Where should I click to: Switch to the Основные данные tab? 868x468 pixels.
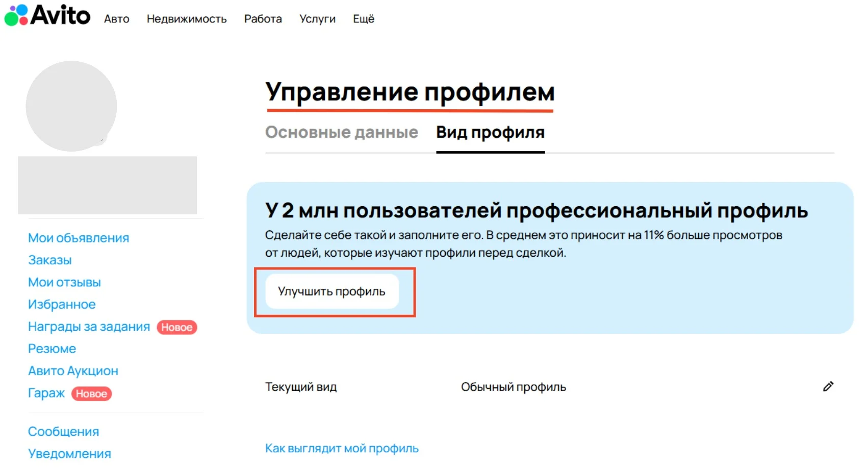point(341,132)
